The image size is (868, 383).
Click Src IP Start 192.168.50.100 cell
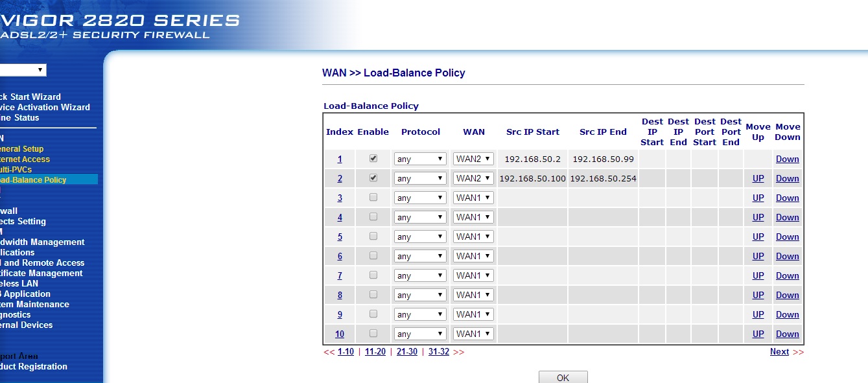[532, 178]
